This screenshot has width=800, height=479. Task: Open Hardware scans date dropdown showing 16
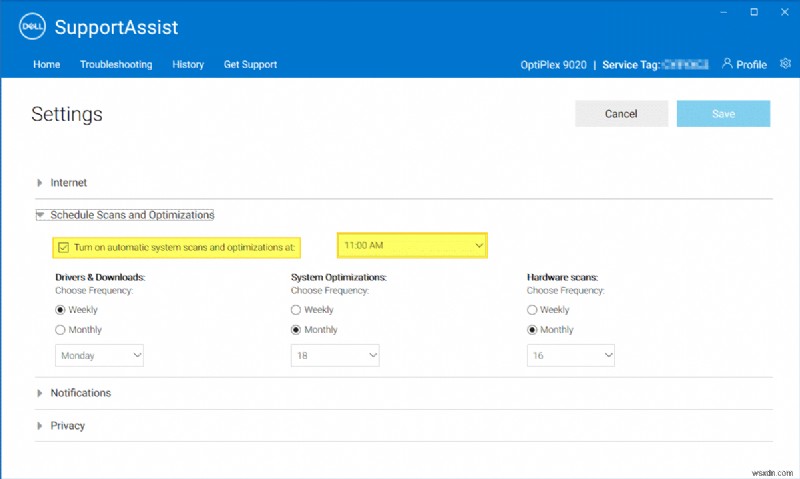point(570,356)
